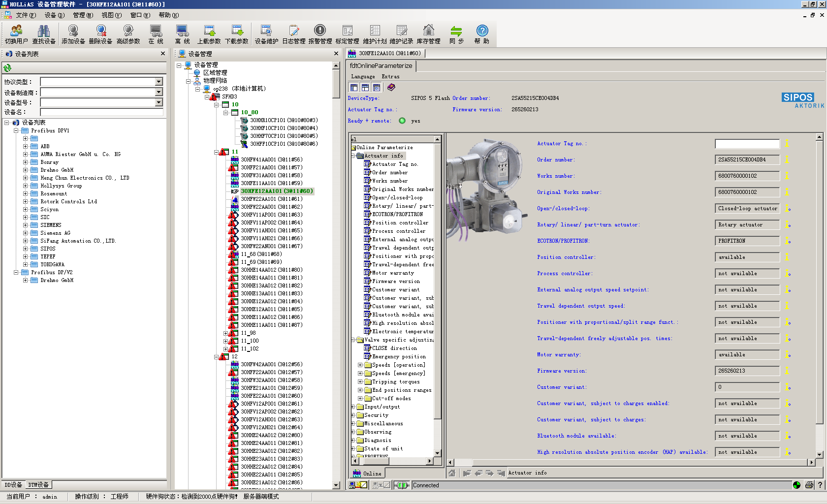This screenshot has height=504, width=827.
Task: Open the 协议类型 protocol type dropdown
Action: [159, 82]
